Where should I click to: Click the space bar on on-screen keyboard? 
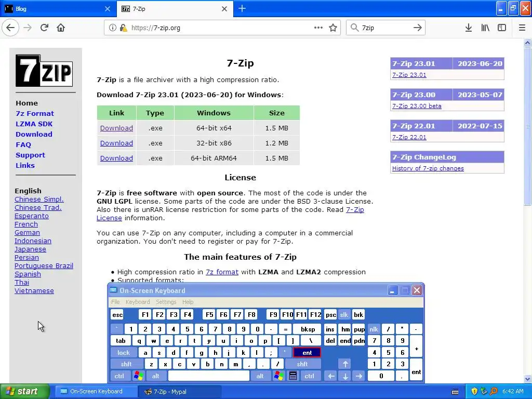point(209,376)
